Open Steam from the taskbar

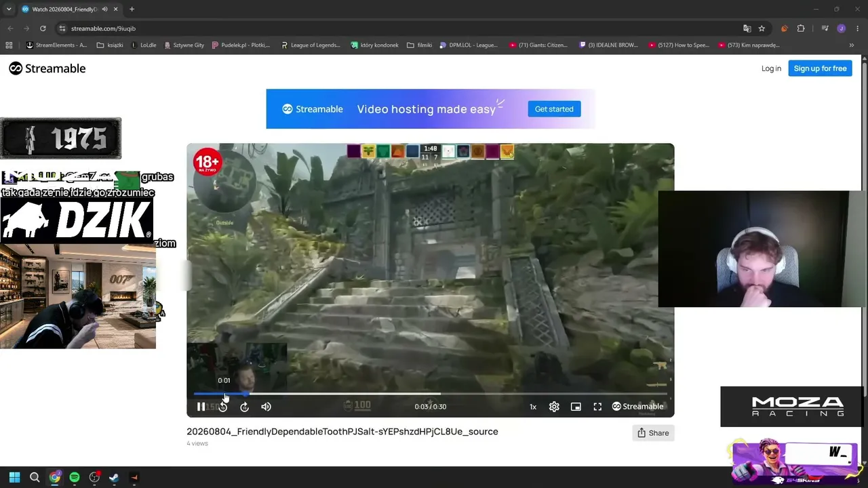[x=114, y=478]
